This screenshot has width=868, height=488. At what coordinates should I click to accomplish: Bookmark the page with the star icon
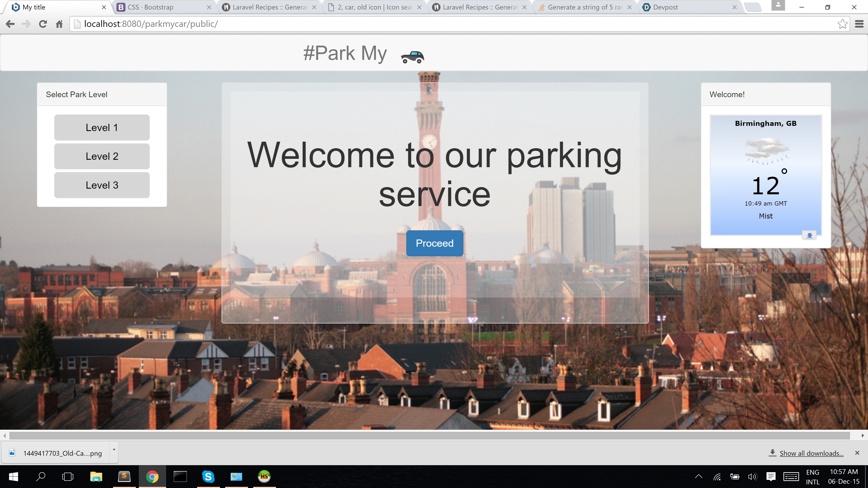(842, 24)
